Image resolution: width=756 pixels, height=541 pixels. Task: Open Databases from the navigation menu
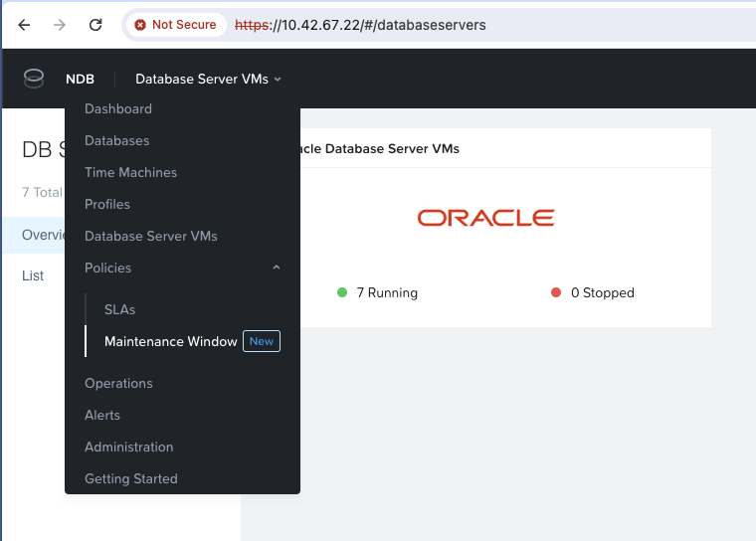coord(117,141)
